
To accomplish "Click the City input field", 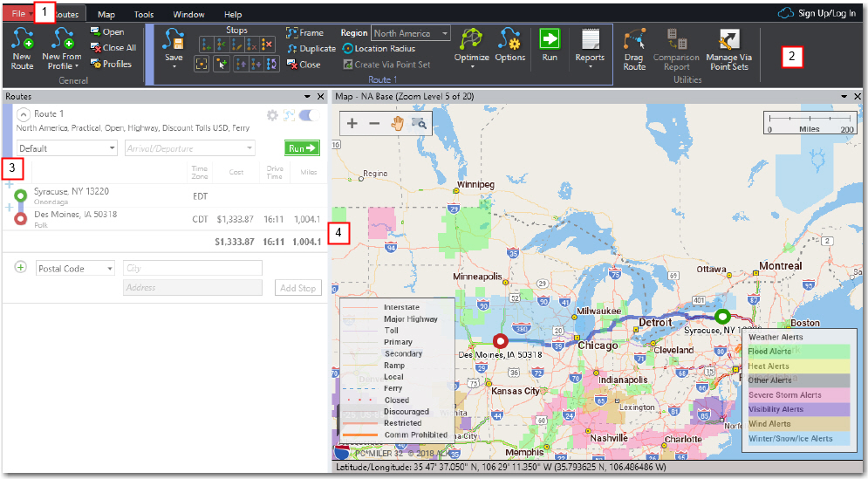I will point(192,269).
